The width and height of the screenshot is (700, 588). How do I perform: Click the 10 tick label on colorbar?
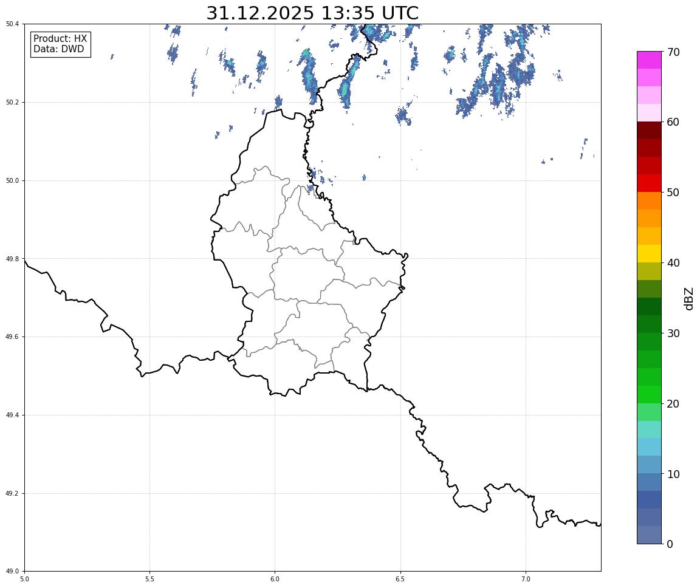[673, 474]
